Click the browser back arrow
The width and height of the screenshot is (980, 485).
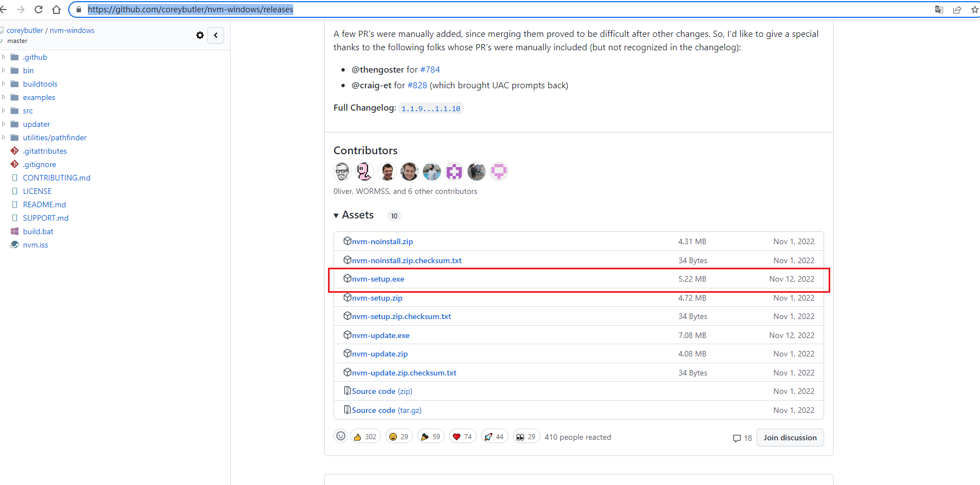tap(3, 9)
